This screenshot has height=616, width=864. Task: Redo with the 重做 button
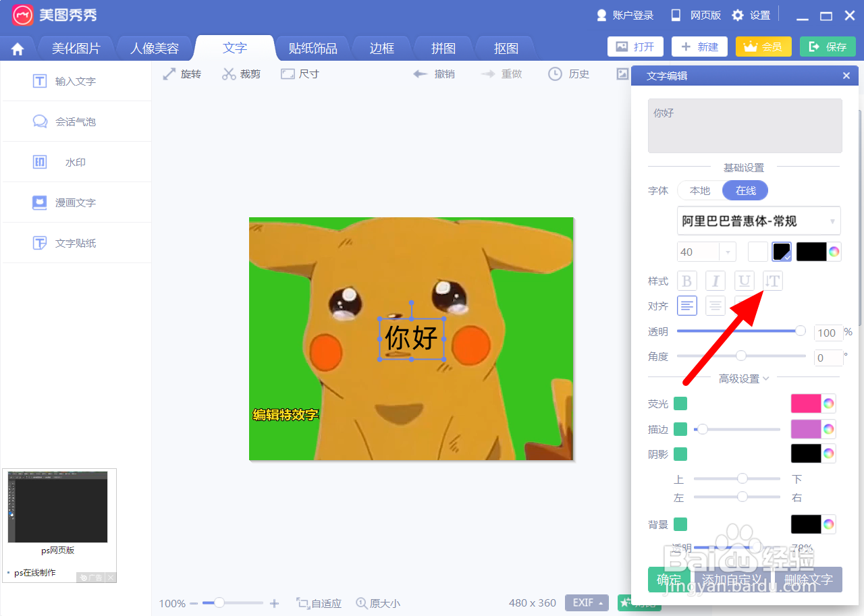(x=502, y=74)
